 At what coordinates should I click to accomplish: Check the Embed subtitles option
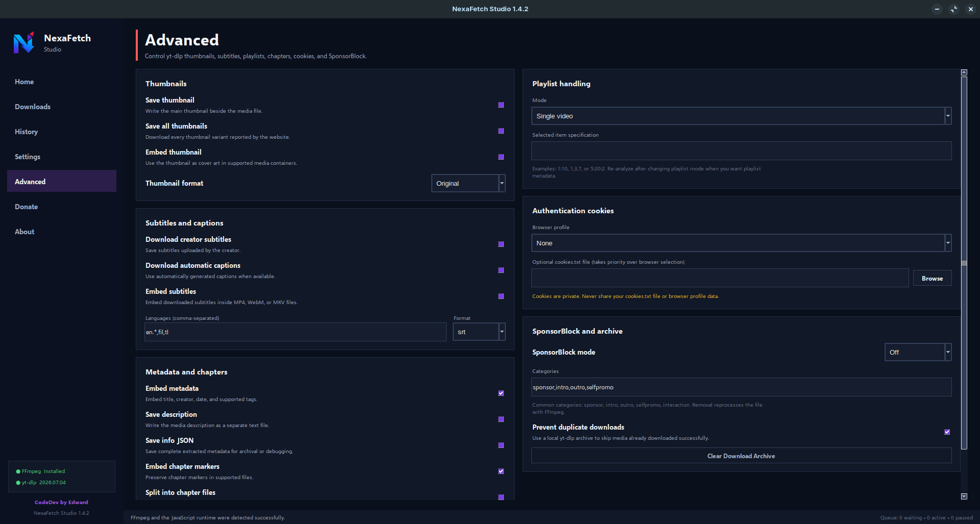(501, 296)
